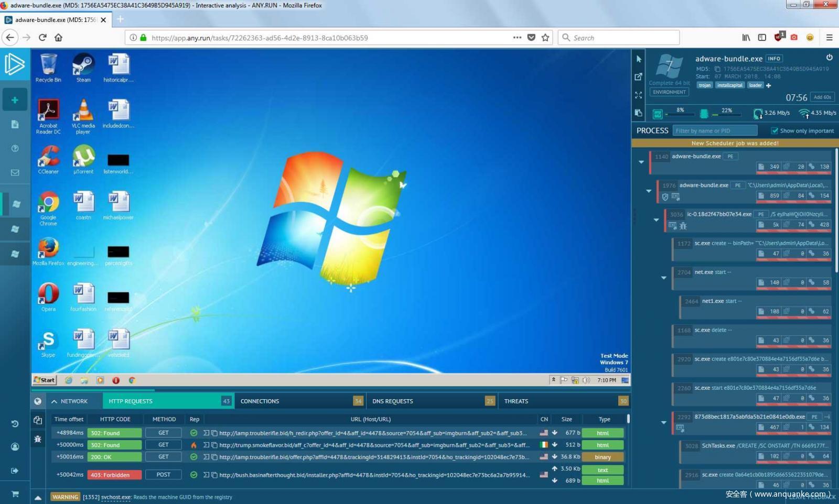The height and width of the screenshot is (504, 839).
Task: Switch to the THREATS tab
Action: 516,401
